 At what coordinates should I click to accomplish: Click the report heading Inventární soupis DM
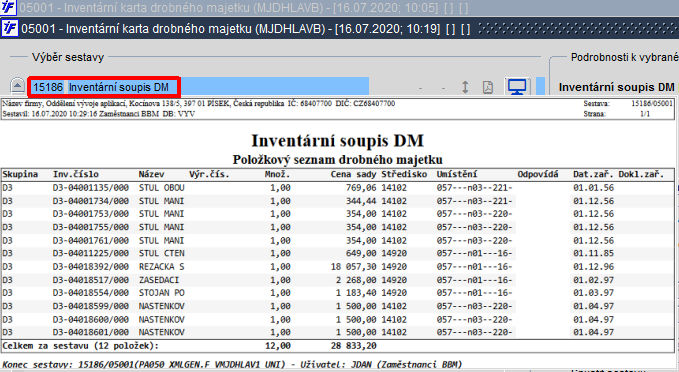tap(338, 141)
